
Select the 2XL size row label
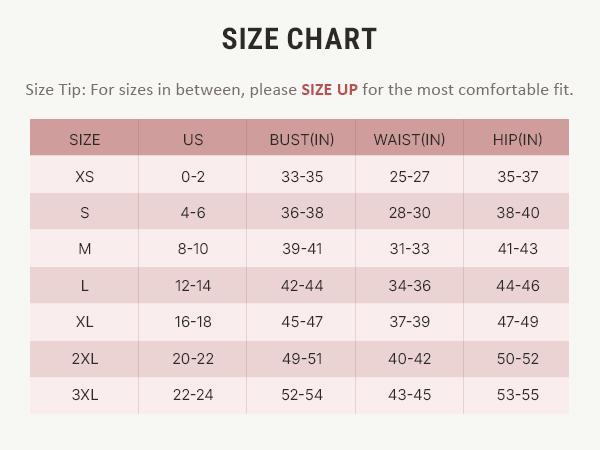tap(85, 359)
